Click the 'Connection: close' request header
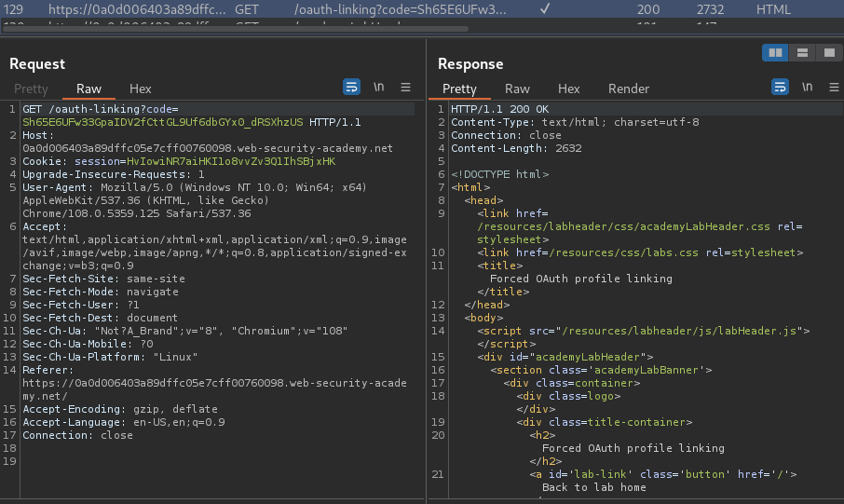844x504 pixels. tap(77, 435)
